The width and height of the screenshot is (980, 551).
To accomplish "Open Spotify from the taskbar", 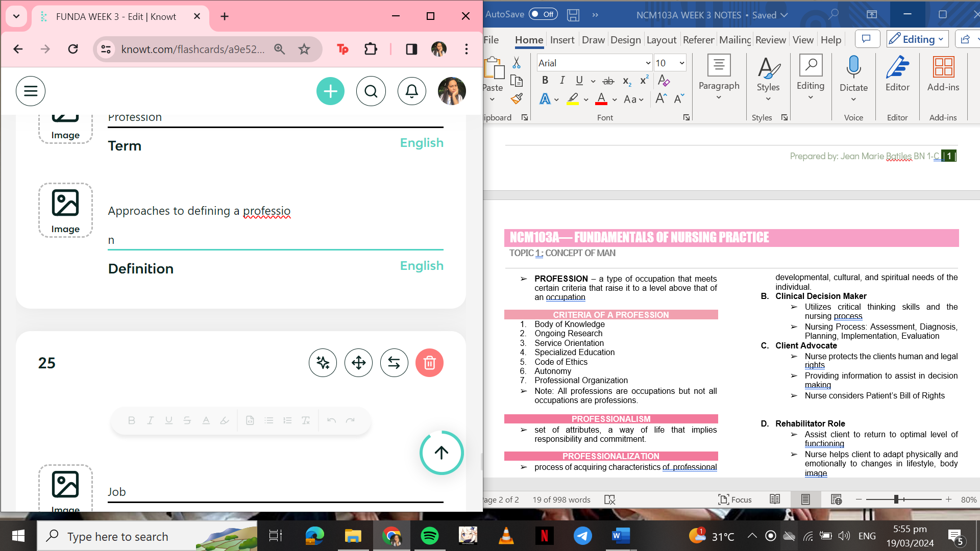I will [x=429, y=536].
